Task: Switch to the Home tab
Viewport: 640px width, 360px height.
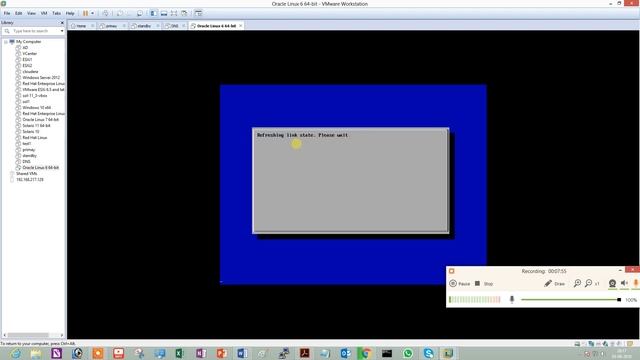Action: pyautogui.click(x=81, y=26)
